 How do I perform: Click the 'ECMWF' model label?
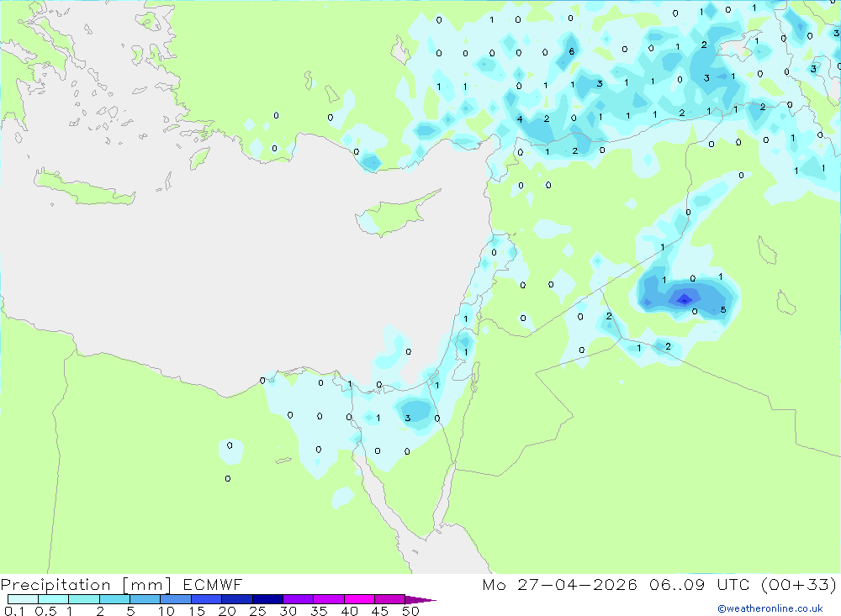point(213,584)
